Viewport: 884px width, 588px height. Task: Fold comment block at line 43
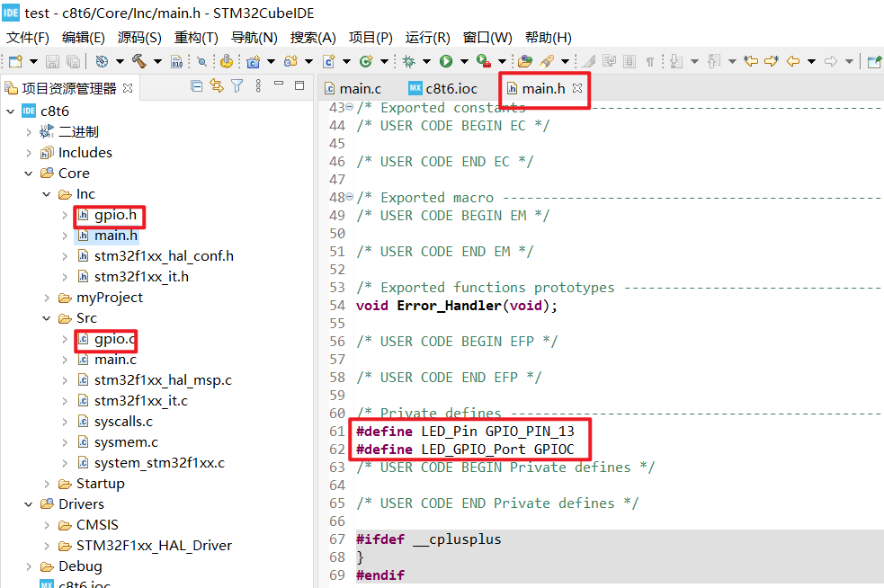pyautogui.click(x=350, y=107)
